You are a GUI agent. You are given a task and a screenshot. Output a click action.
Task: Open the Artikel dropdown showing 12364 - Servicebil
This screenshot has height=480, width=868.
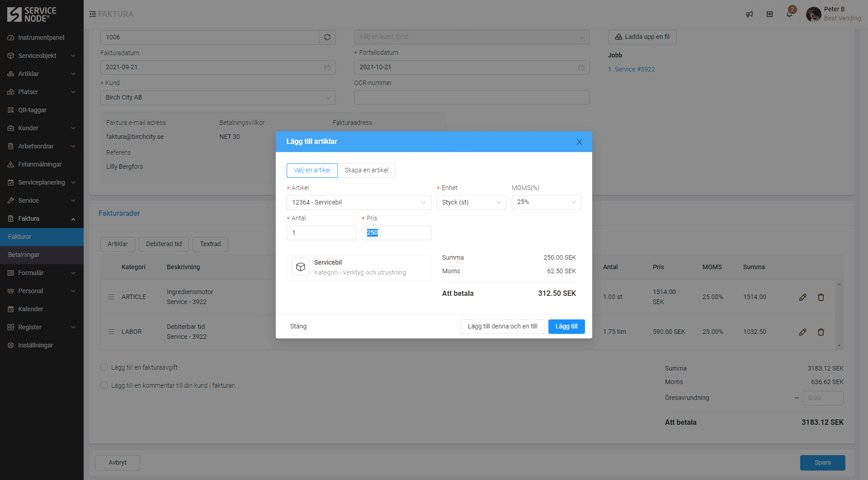(x=359, y=202)
